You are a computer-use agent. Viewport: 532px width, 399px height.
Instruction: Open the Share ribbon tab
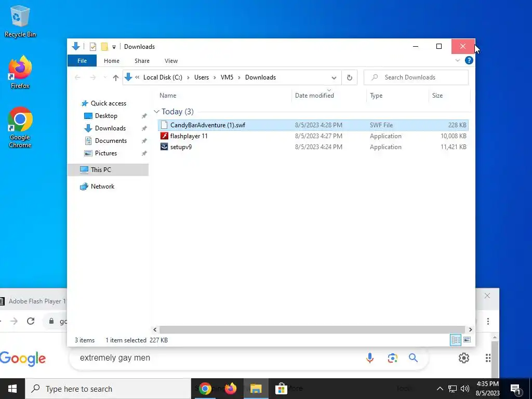[142, 61]
